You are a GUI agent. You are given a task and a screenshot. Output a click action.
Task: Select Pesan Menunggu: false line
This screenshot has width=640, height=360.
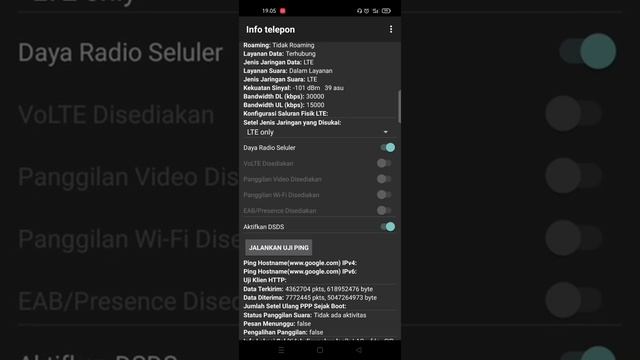coord(277,324)
